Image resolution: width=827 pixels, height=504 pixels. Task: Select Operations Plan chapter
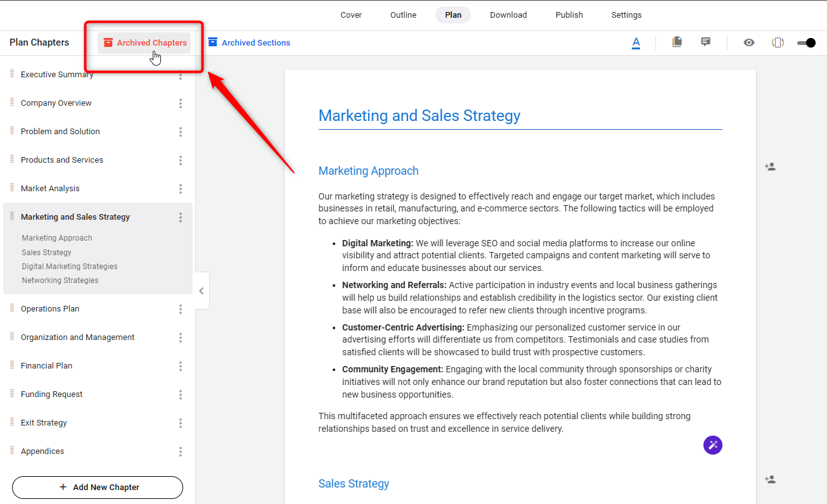pyautogui.click(x=50, y=309)
